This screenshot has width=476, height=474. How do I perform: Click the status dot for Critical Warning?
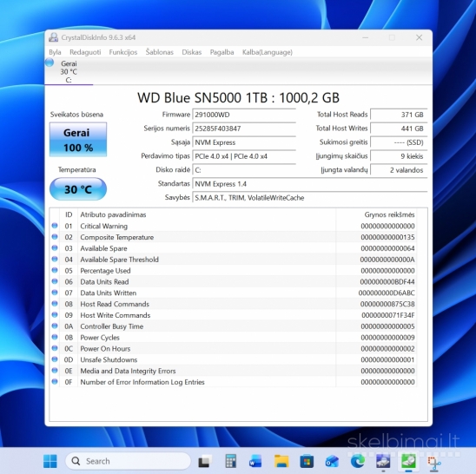[x=55, y=226]
